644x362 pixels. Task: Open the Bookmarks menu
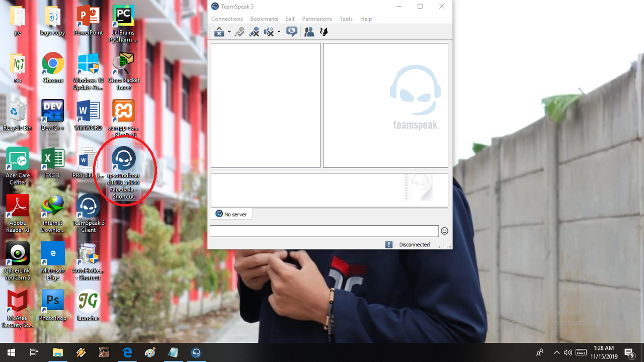pyautogui.click(x=264, y=19)
